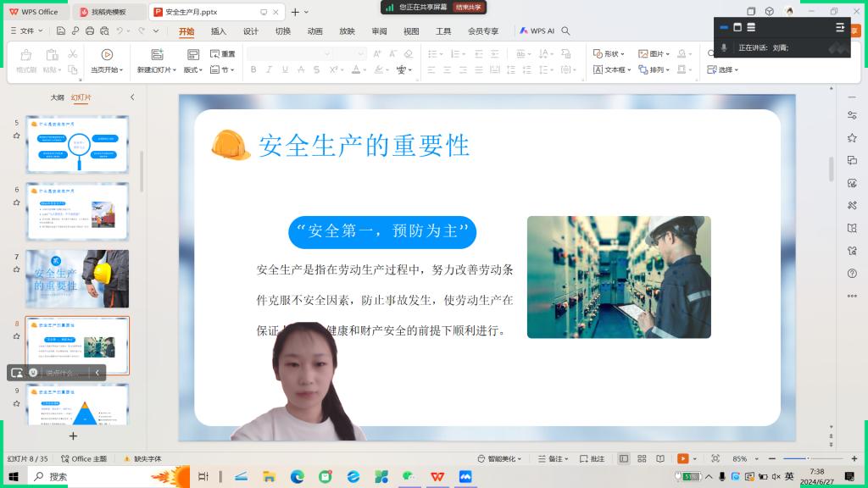The image size is (868, 488).
Task: Click the search magnifier icon beside WPS AI
Action: [565, 30]
